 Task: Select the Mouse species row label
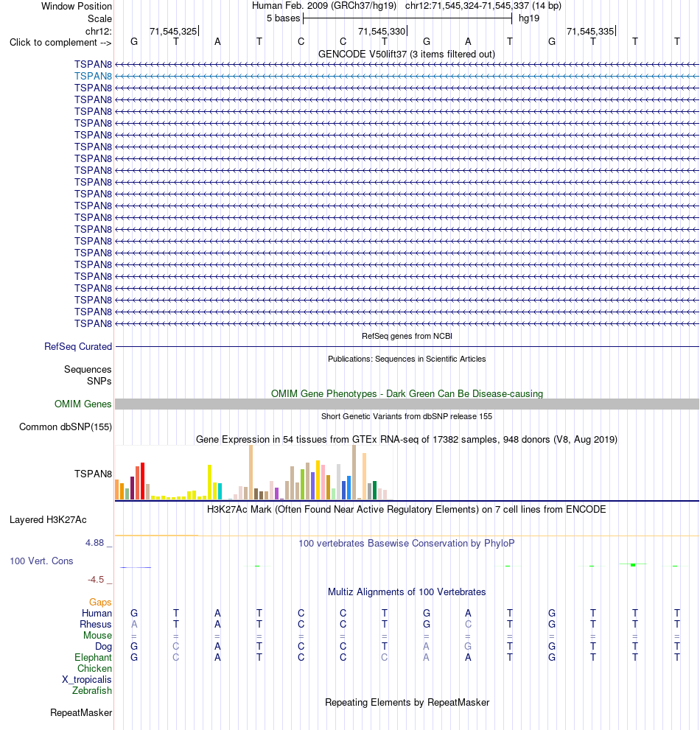pos(97,636)
